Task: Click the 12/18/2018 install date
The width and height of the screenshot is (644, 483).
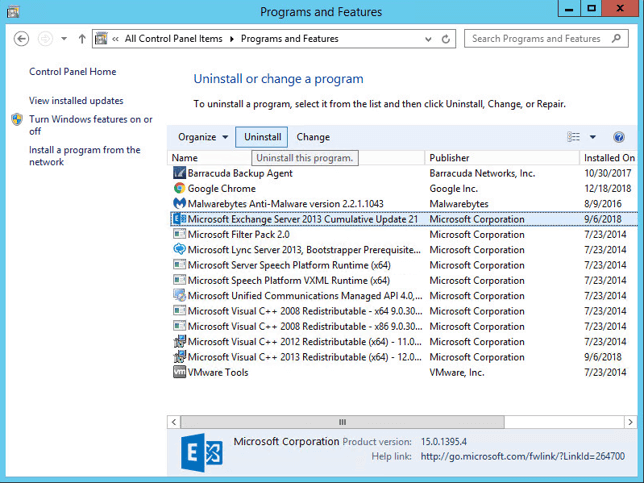Action: (x=608, y=189)
